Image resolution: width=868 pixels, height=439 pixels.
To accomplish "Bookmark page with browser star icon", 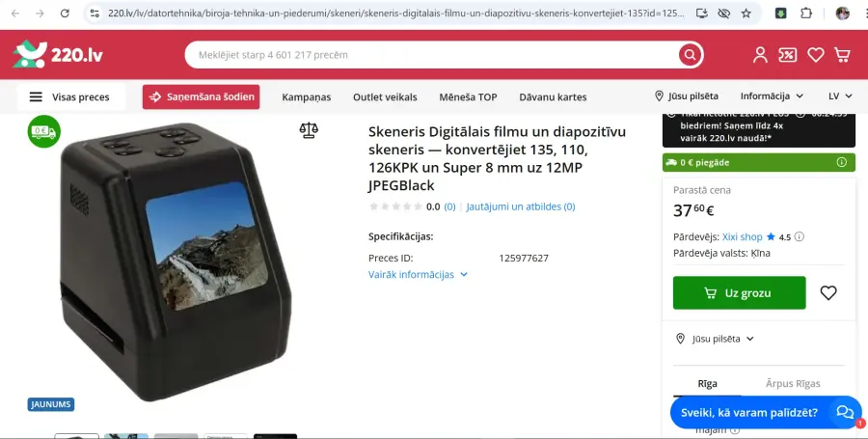I will 746,14.
